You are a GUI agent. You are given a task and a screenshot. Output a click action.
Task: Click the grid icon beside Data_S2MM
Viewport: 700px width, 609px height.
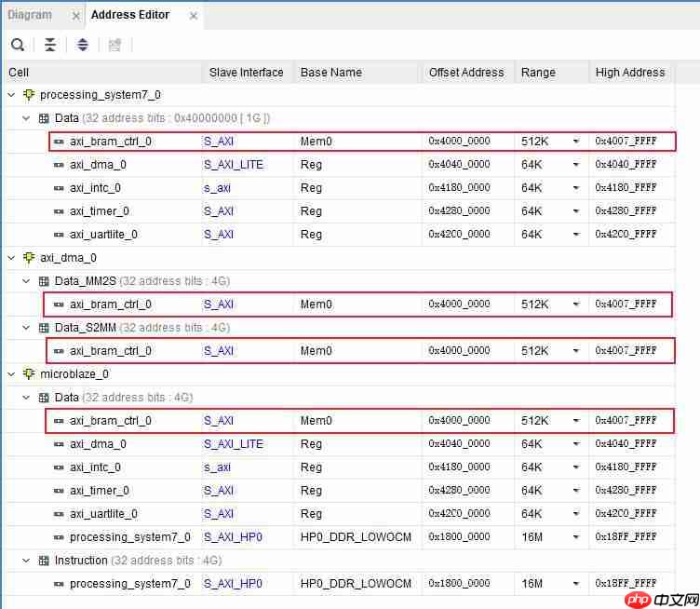click(x=44, y=328)
